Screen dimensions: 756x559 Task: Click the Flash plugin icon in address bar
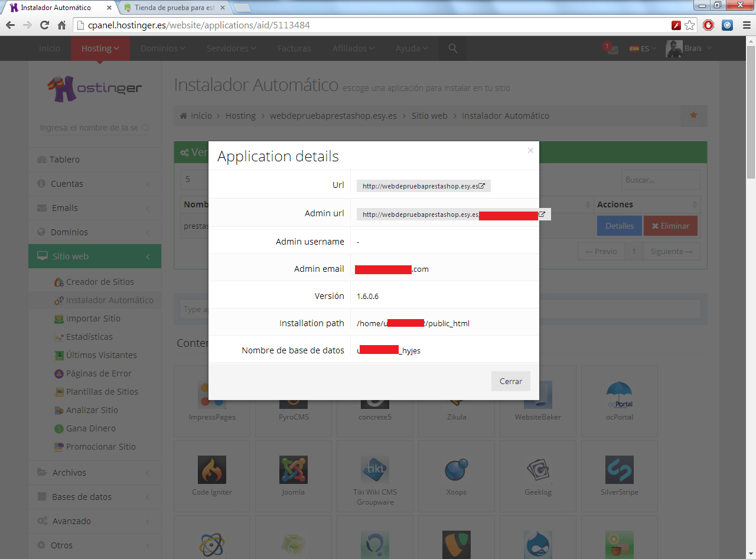tap(676, 25)
